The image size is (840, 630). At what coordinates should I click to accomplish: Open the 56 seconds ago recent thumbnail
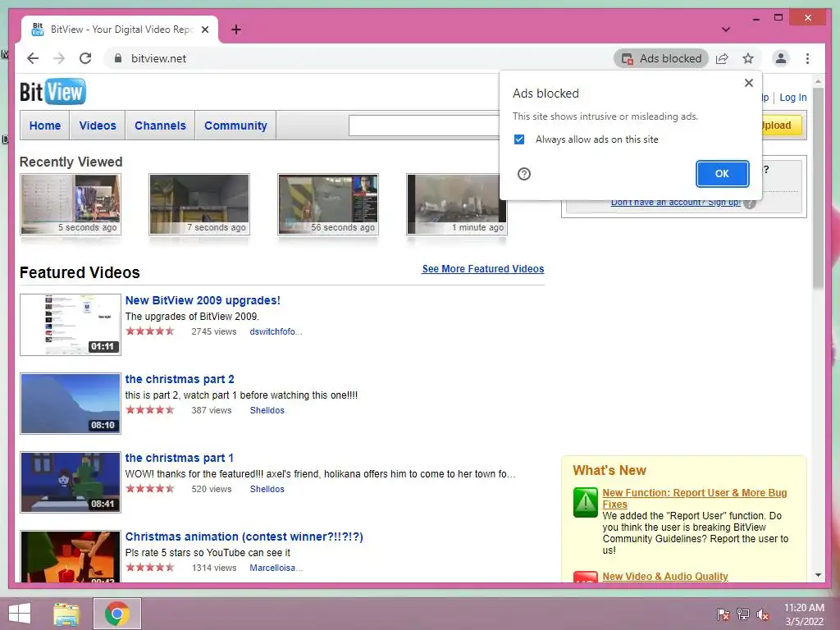tap(328, 204)
